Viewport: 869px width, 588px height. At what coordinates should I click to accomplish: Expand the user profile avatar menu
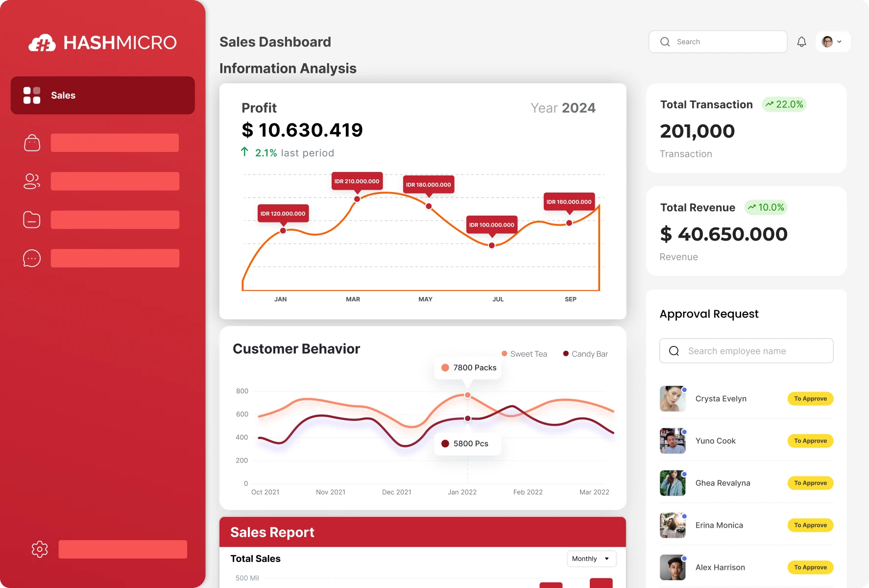(x=832, y=42)
